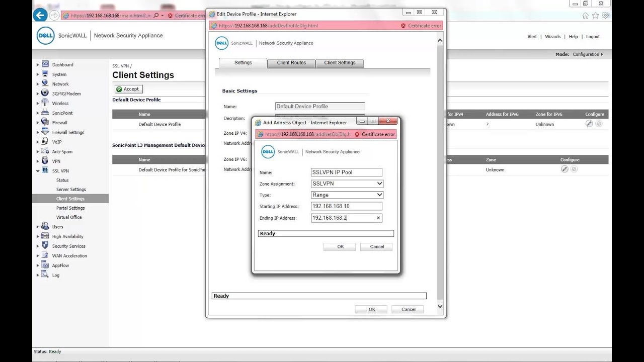Open the Type dropdown showing Range
The height and width of the screenshot is (362, 644).
pos(347,195)
